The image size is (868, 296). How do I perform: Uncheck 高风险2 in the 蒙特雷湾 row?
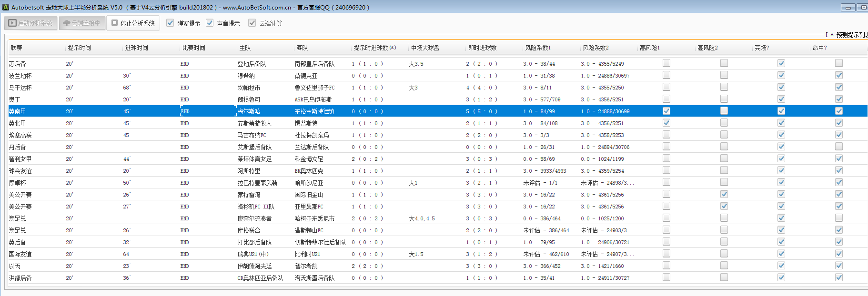(x=724, y=194)
